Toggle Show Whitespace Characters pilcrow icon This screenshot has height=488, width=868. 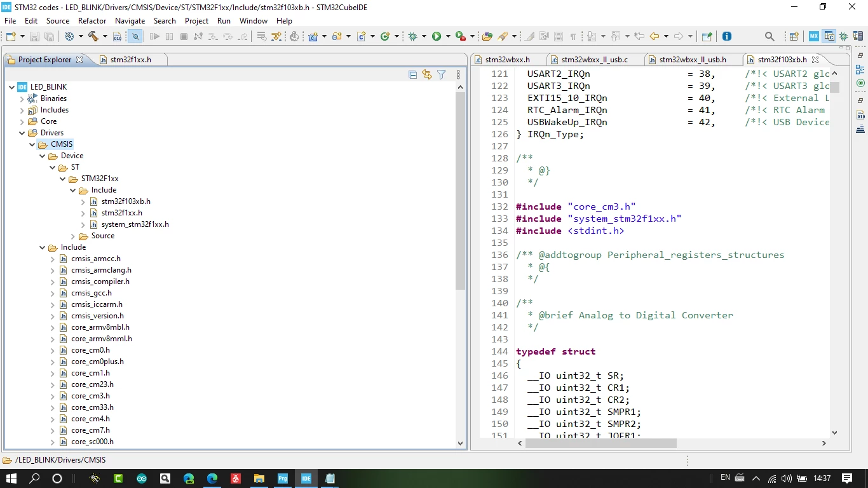(573, 36)
